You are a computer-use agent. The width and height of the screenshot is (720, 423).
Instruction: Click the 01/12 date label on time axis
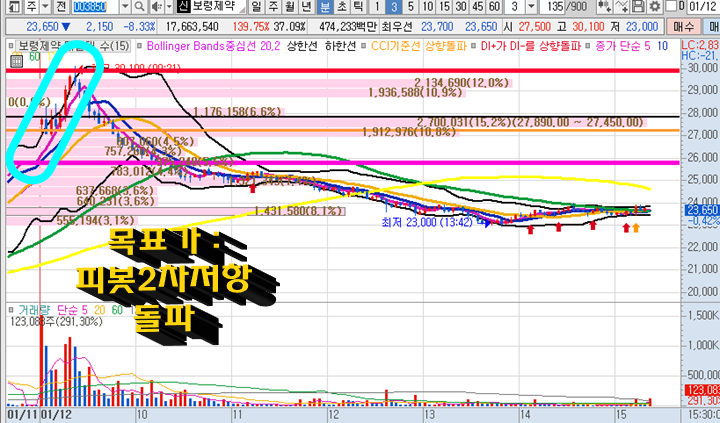click(56, 414)
